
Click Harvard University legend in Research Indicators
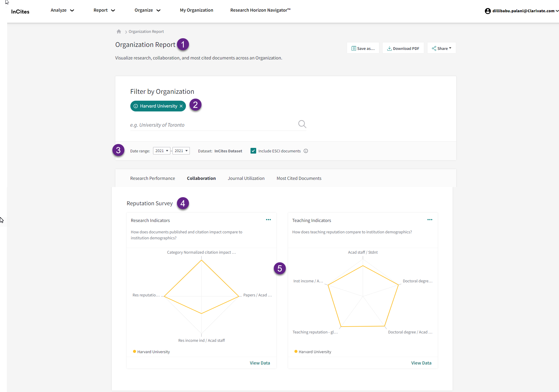(151, 352)
